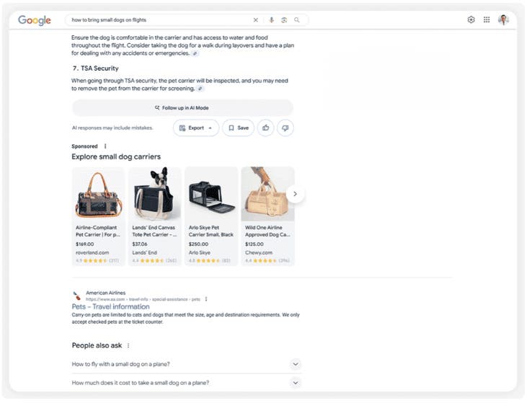Open the Arlo Skye Pet Carrier product card
The width and height of the screenshot is (532, 403).
(x=211, y=216)
